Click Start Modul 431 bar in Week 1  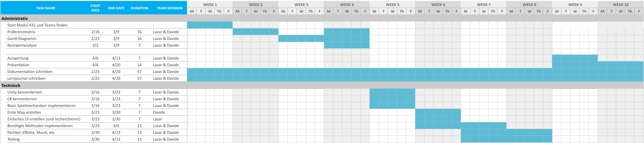point(210,25)
